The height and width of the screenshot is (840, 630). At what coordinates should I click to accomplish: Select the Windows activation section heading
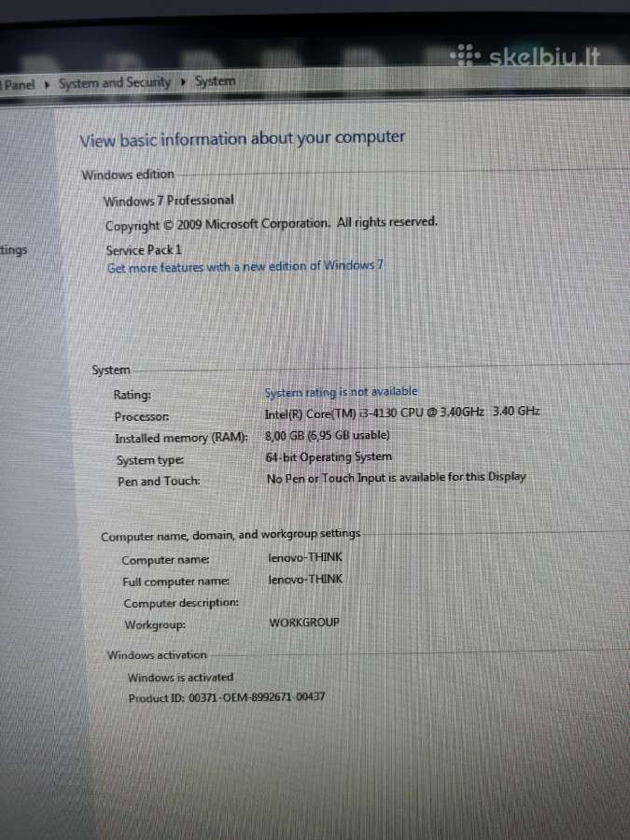click(157, 654)
